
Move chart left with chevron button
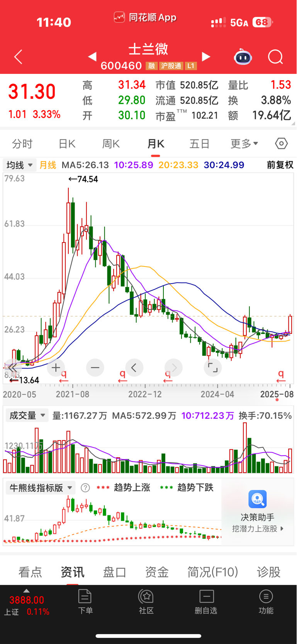[x=134, y=367]
